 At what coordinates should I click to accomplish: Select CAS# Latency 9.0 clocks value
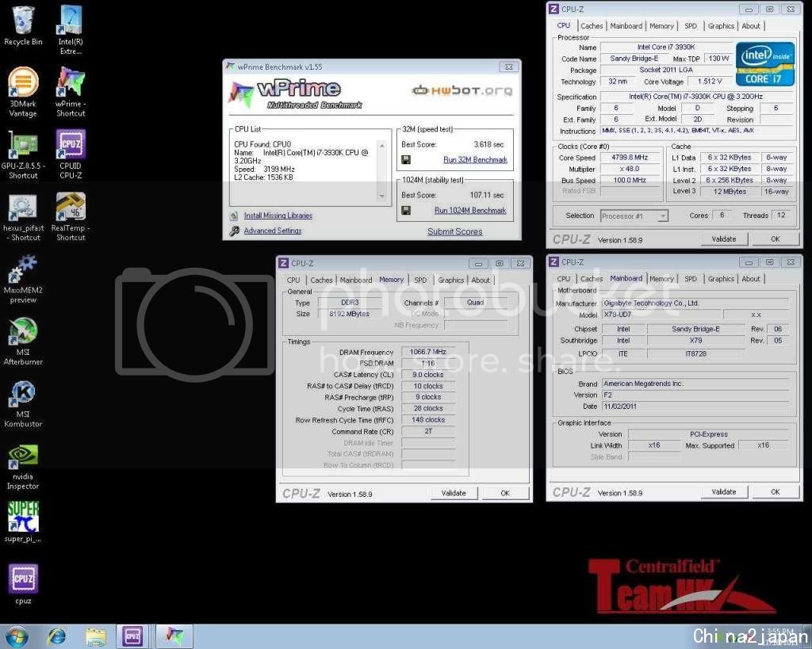tap(427, 375)
